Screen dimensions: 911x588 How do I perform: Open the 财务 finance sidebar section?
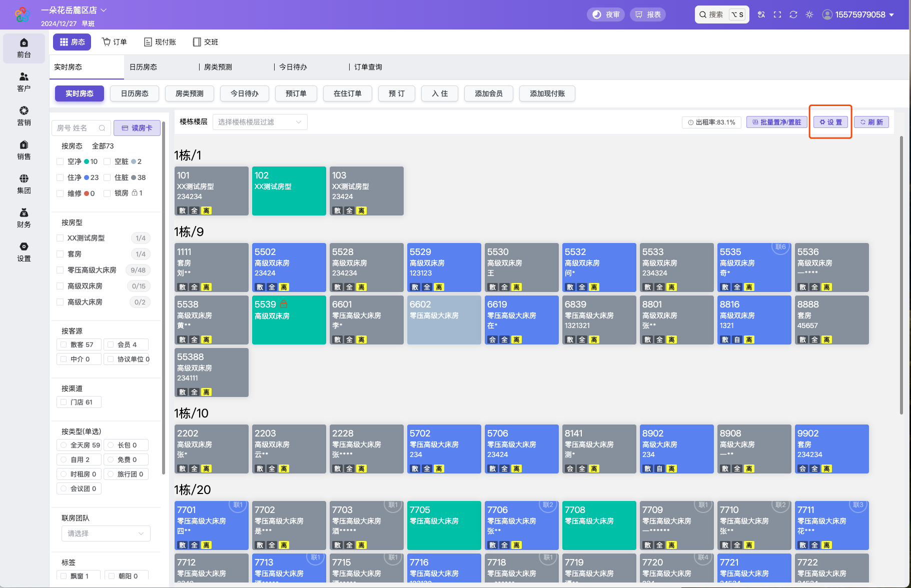(x=24, y=218)
